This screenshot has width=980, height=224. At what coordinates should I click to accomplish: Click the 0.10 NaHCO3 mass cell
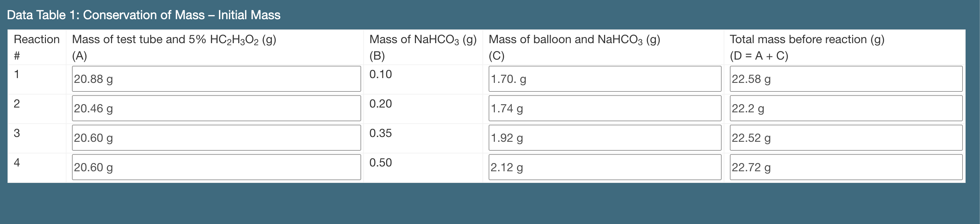click(380, 74)
